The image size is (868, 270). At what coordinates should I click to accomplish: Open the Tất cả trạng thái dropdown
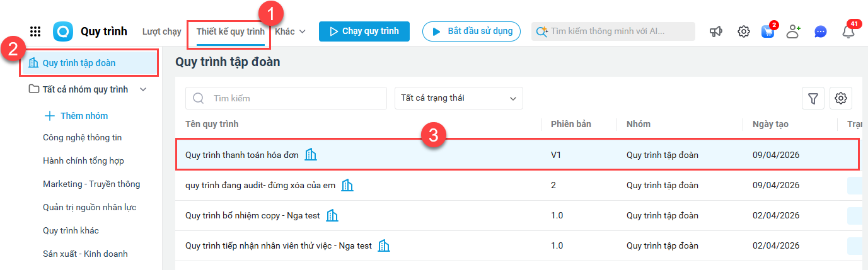click(458, 98)
